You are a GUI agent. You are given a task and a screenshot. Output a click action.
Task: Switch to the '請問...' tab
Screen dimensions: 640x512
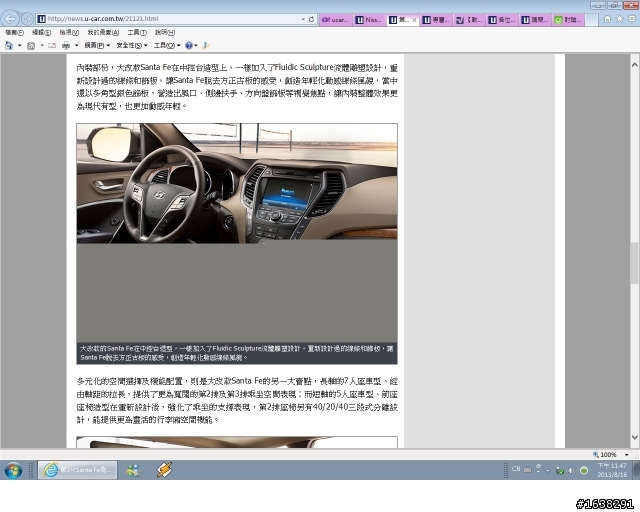click(535, 20)
